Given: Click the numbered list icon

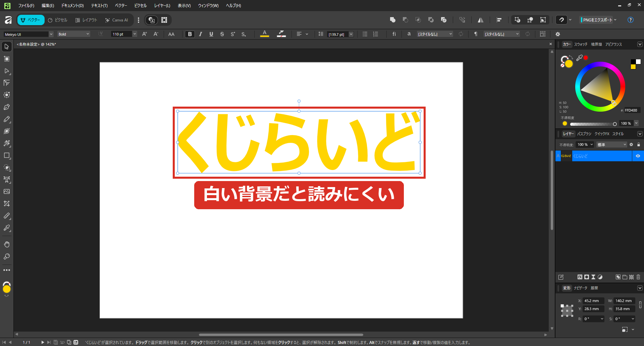Looking at the screenshot, I should click(376, 34).
